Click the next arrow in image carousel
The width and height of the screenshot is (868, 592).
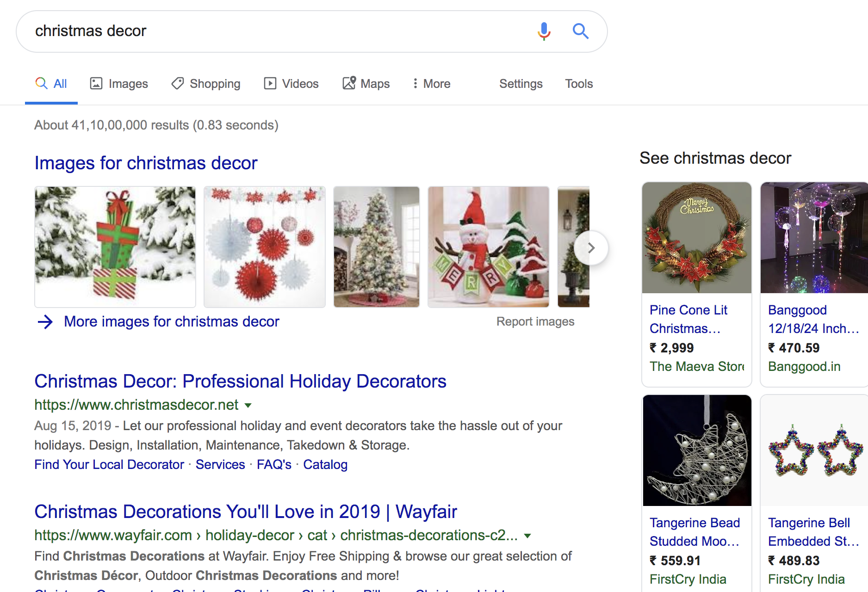pyautogui.click(x=591, y=248)
